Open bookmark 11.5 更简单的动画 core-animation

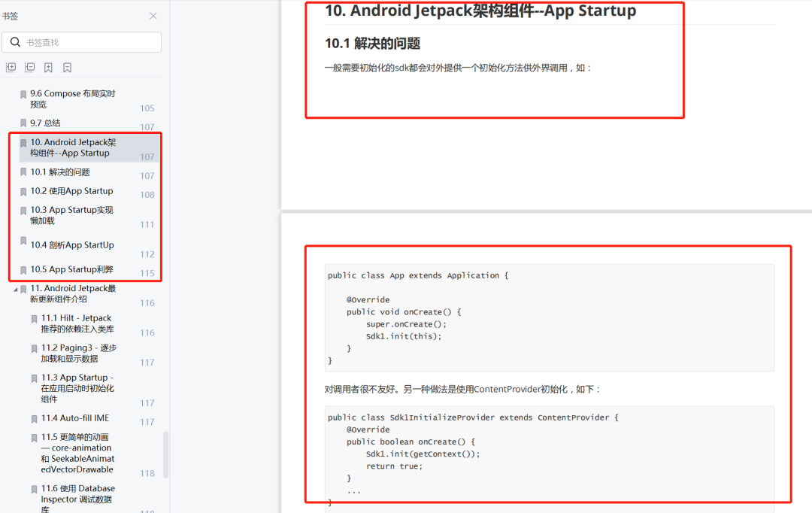77,453
